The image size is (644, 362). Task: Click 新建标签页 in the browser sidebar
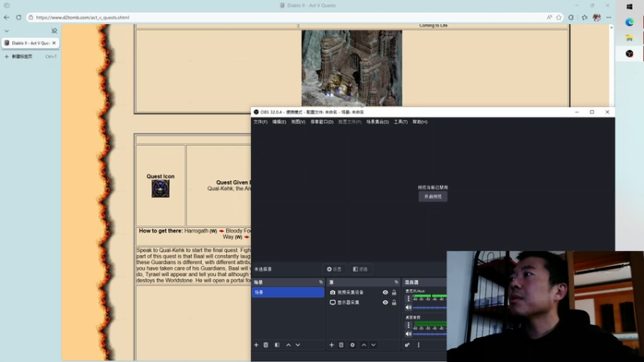coord(23,56)
